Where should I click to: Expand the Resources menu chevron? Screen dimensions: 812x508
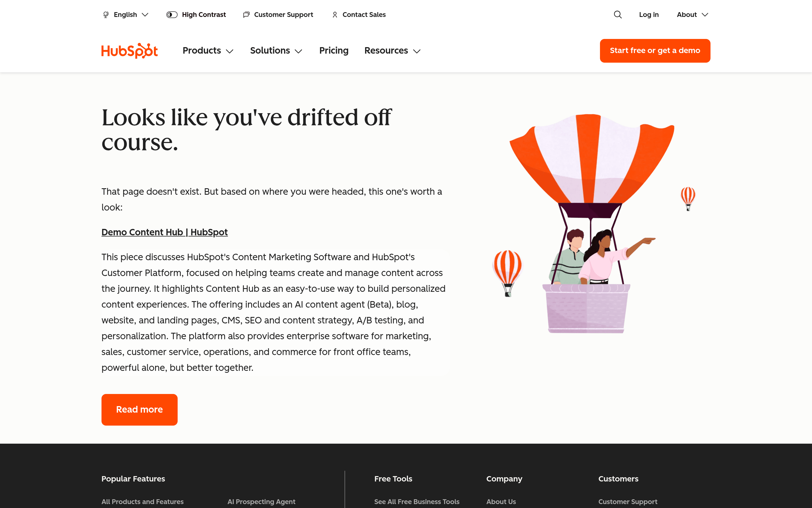click(417, 51)
